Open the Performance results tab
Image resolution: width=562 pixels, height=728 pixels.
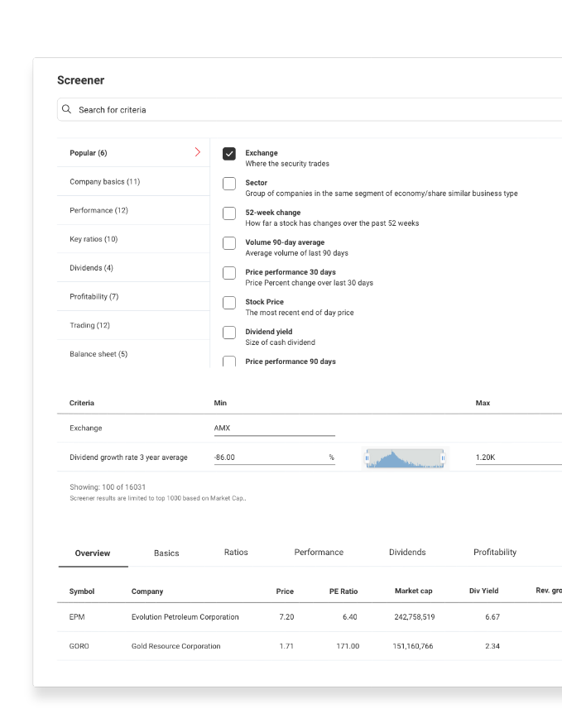click(x=319, y=552)
